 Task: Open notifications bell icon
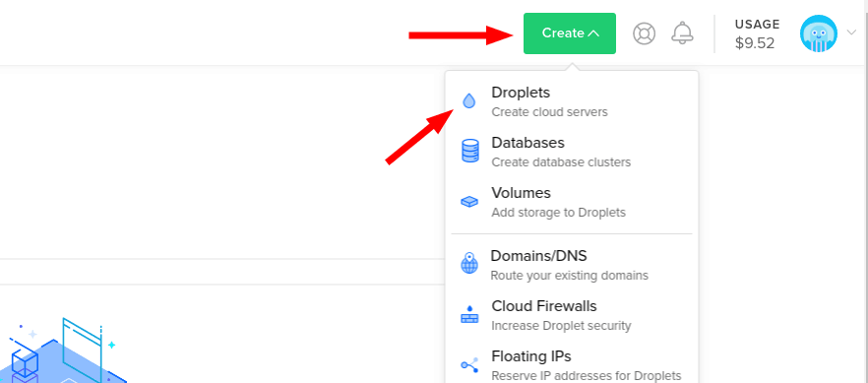coord(682,33)
